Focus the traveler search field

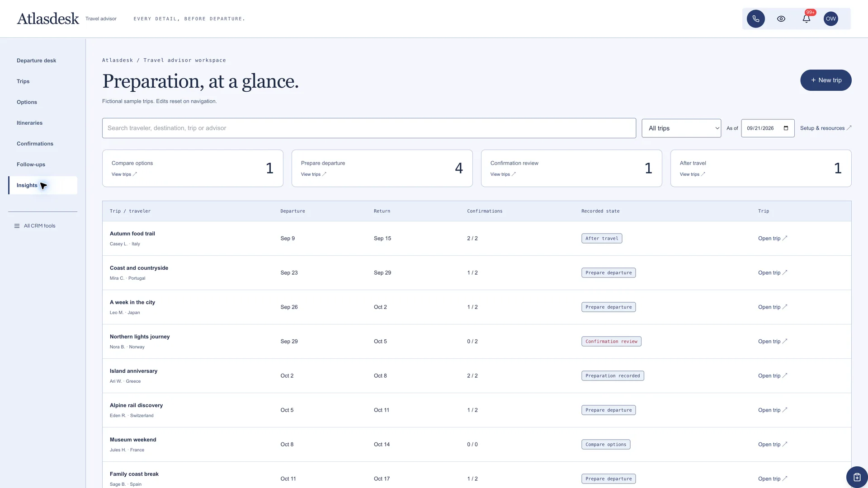tap(369, 128)
